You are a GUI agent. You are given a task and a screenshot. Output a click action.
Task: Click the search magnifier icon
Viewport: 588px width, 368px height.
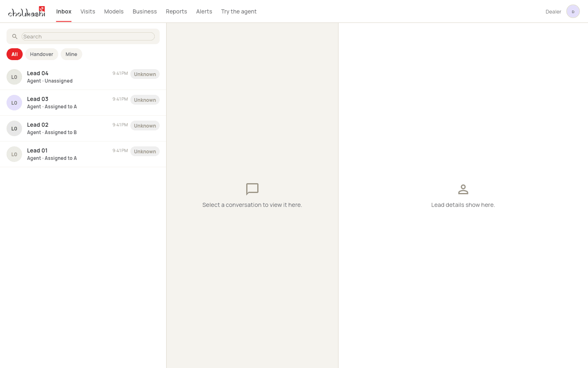(x=15, y=36)
